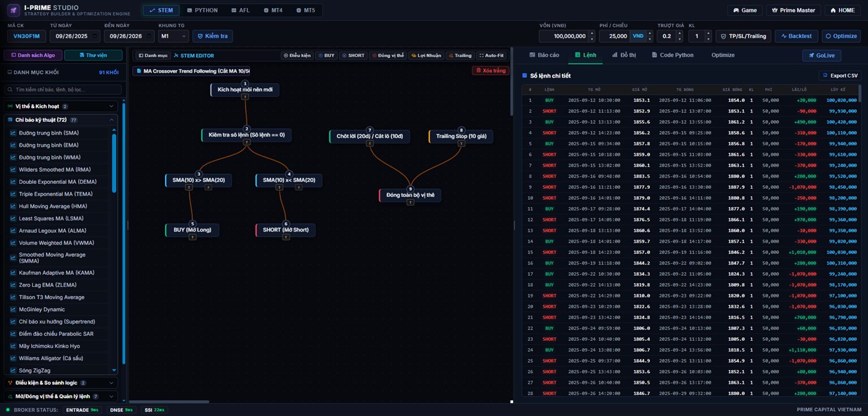Click the calendar icon in Từ ngày field
The height and width of the screenshot is (416, 868).
pos(94,36)
